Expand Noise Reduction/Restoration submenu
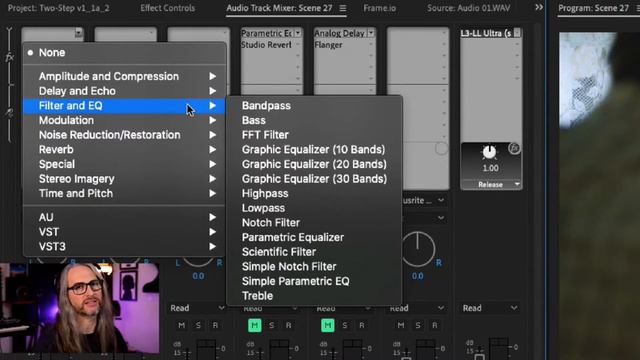Viewport: 640px width, 360px height. 124,135
